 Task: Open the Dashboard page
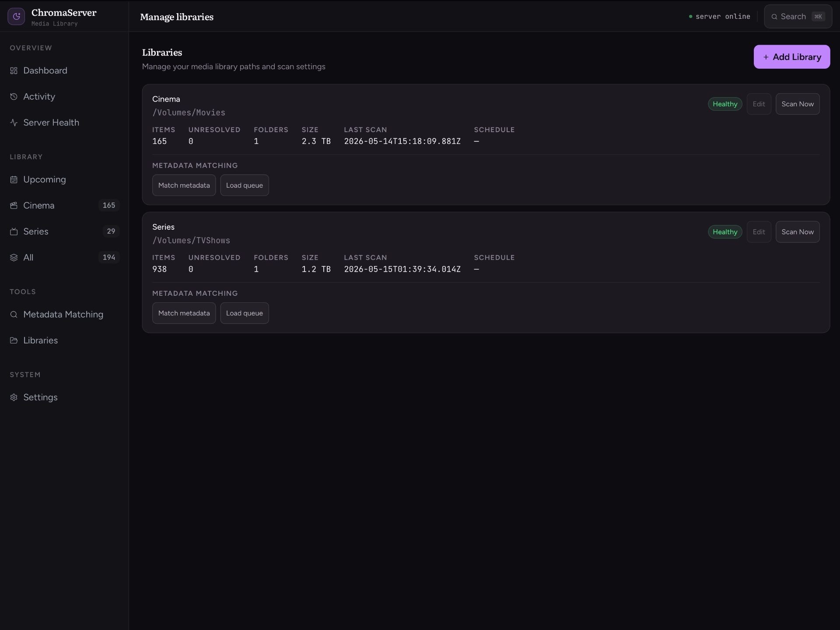(64, 70)
